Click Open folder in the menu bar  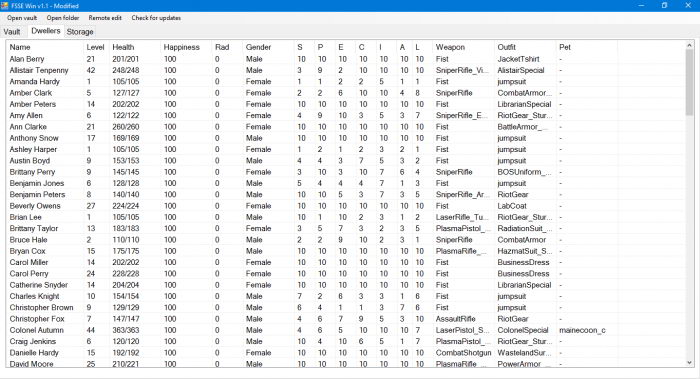tap(62, 18)
